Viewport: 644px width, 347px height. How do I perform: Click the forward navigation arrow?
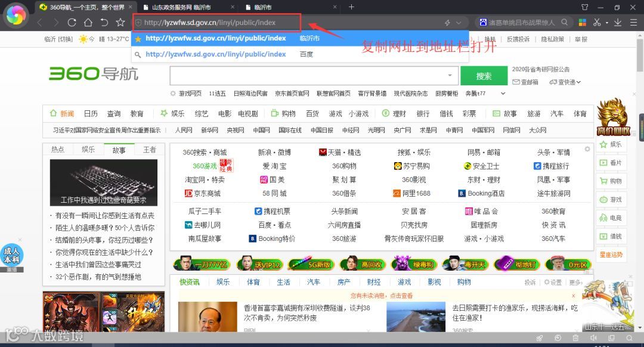(x=56, y=23)
